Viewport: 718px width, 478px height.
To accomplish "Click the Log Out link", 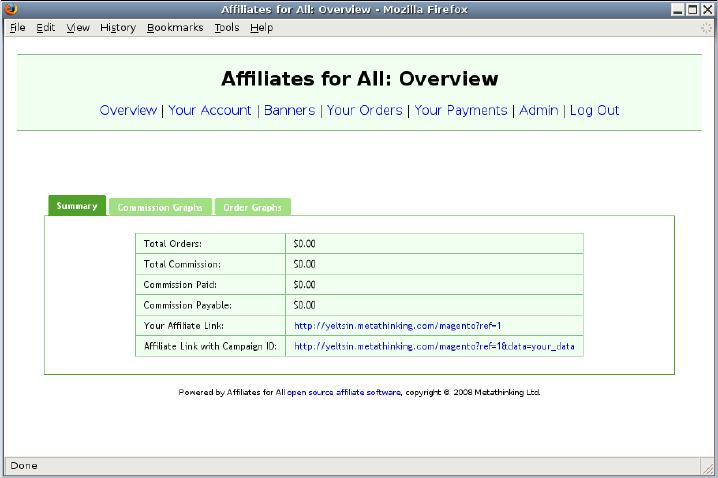I will 594,110.
